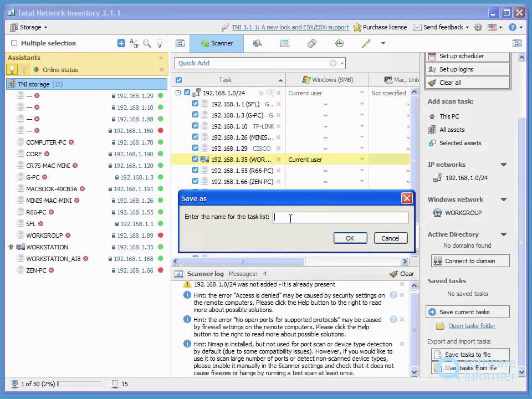This screenshot has width=532, height=399.
Task: Click Purchase license
Action: coord(380,27)
